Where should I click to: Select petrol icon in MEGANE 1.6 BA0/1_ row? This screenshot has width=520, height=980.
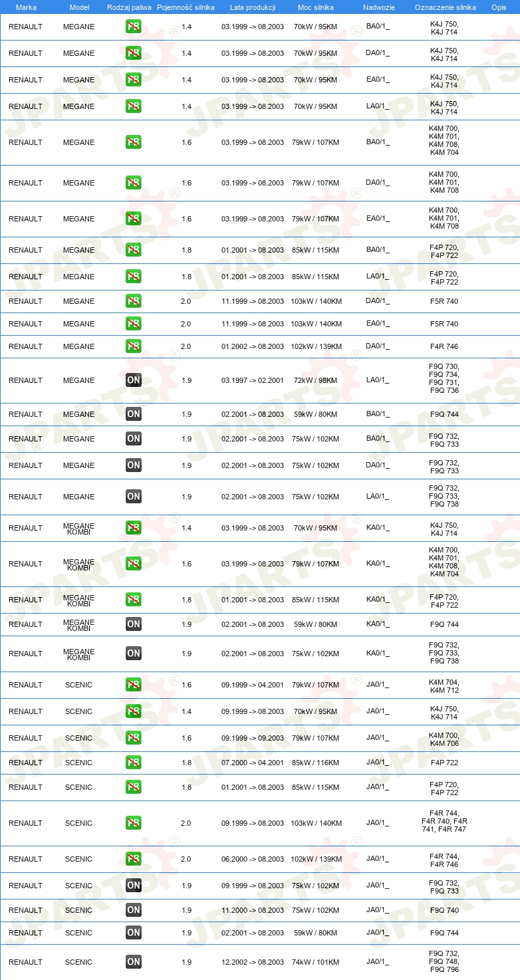pyautogui.click(x=134, y=142)
